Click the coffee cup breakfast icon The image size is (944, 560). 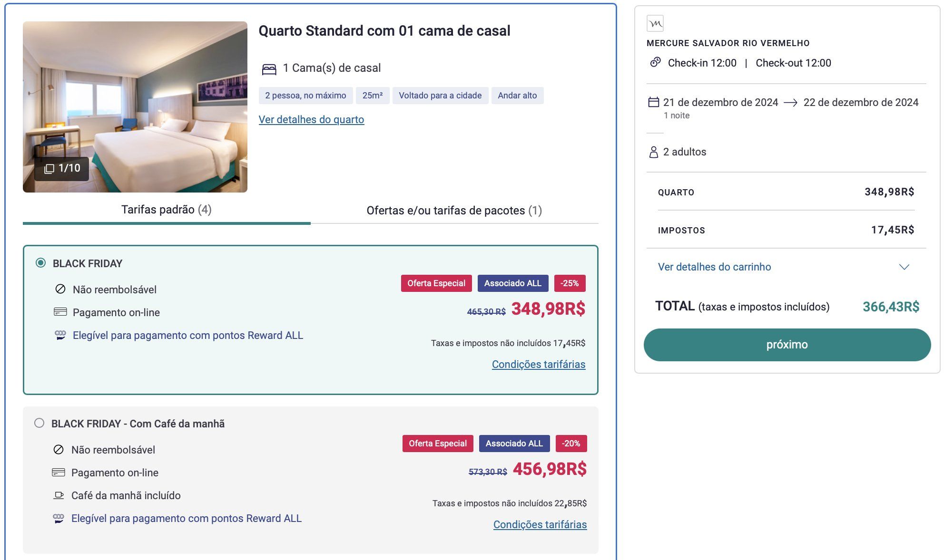point(59,495)
